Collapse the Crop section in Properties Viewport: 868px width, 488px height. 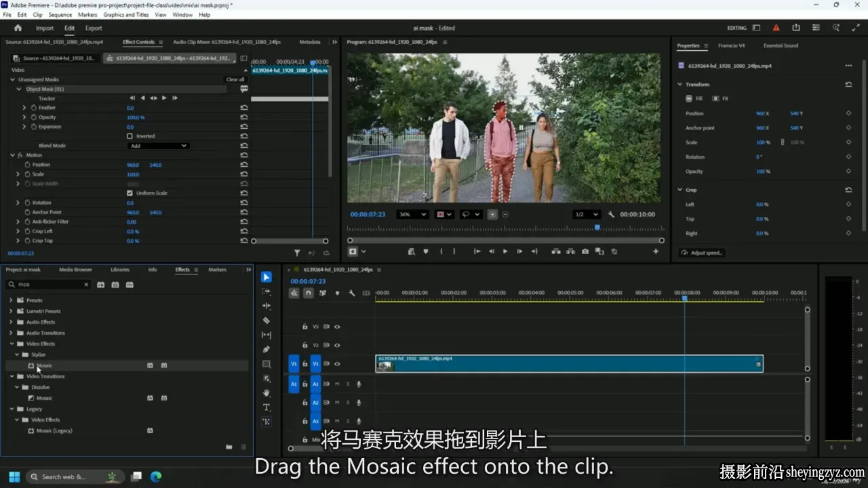pyautogui.click(x=680, y=190)
